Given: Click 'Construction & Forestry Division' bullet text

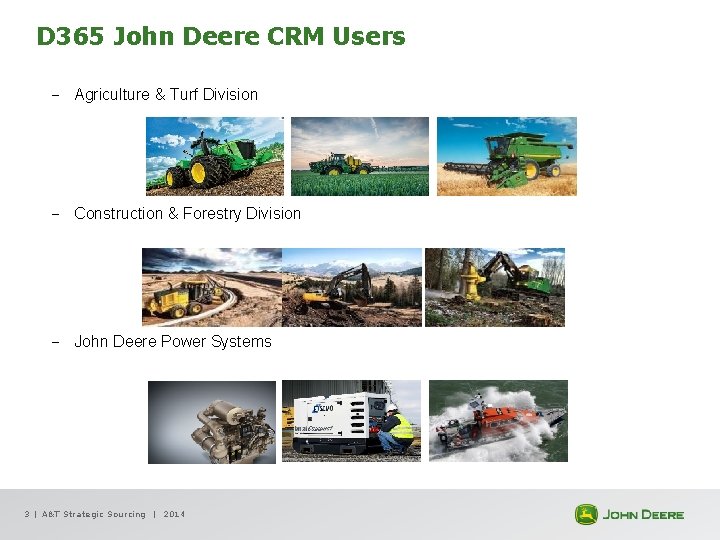Looking at the screenshot, I should (187, 214).
